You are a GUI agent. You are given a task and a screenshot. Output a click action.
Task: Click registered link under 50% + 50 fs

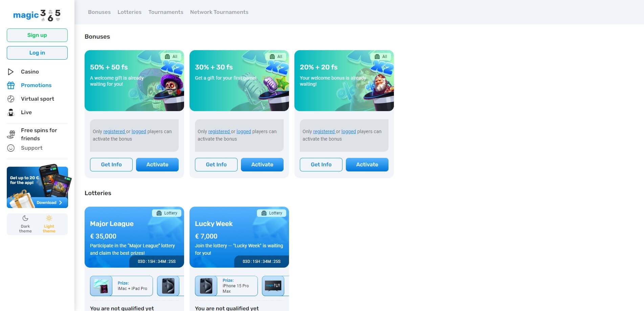click(114, 131)
